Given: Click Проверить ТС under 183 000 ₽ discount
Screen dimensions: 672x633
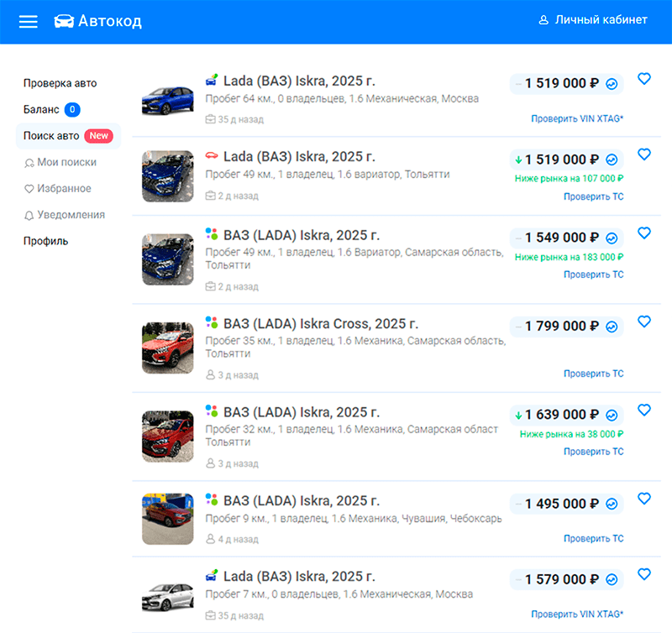Looking at the screenshot, I should (x=594, y=275).
